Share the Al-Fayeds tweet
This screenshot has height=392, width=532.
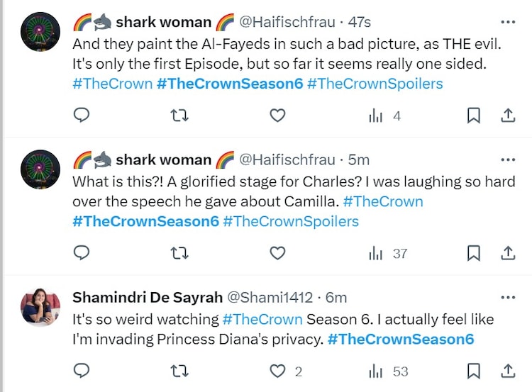click(508, 116)
